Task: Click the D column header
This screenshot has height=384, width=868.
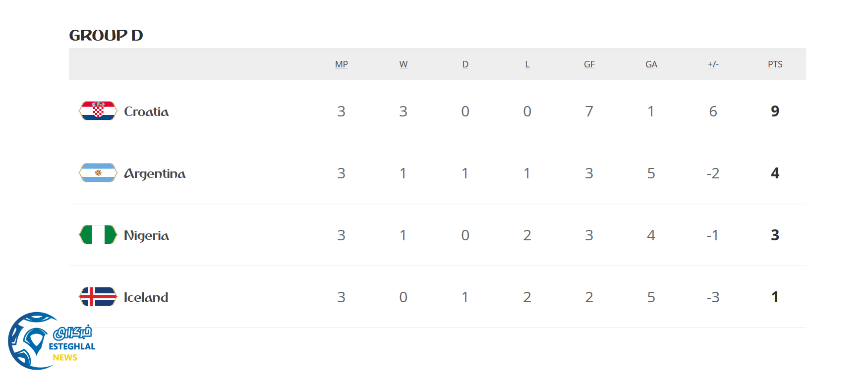Action: pos(465,64)
